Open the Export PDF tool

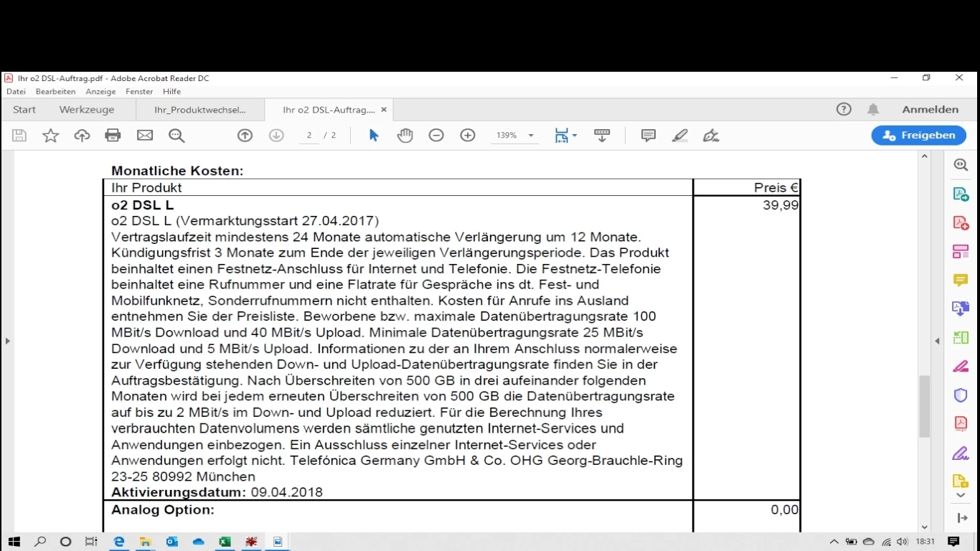click(x=961, y=194)
